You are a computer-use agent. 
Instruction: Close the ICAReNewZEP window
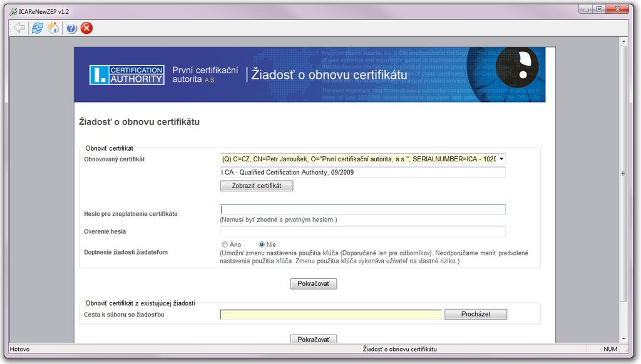click(x=617, y=9)
